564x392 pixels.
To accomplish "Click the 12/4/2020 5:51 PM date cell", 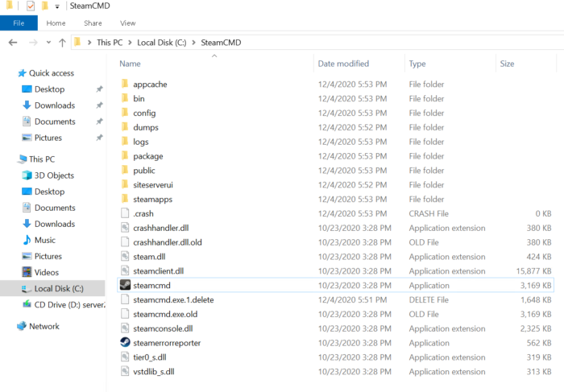I will tap(352, 299).
